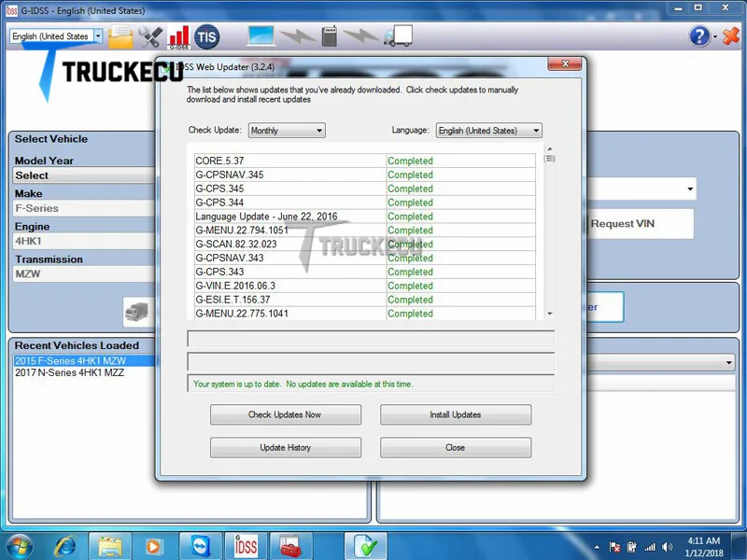Switch to IDSS app on taskbar
This screenshot has width=747, height=560.
246,546
